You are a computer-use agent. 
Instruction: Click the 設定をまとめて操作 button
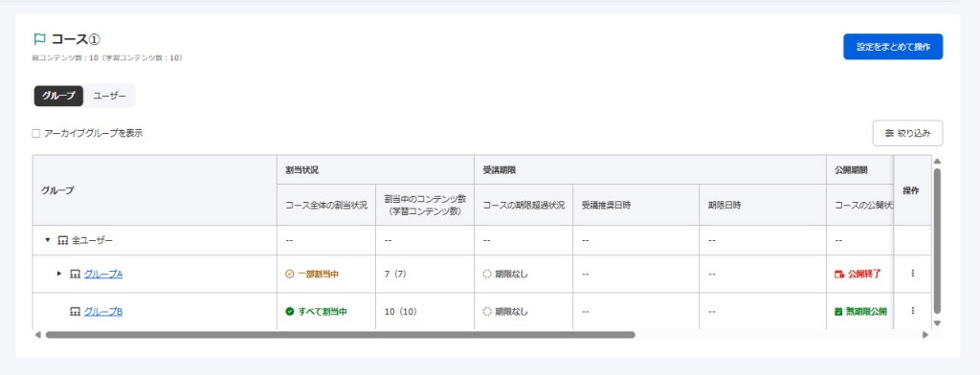893,47
